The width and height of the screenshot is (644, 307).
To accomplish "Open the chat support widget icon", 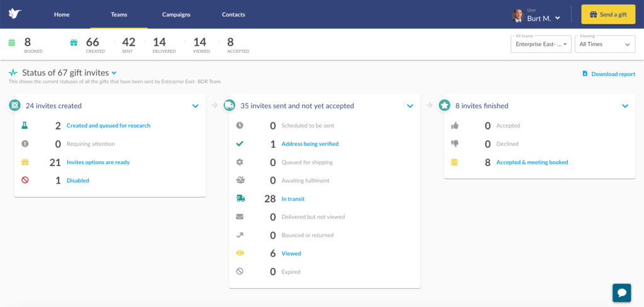I will [621, 293].
